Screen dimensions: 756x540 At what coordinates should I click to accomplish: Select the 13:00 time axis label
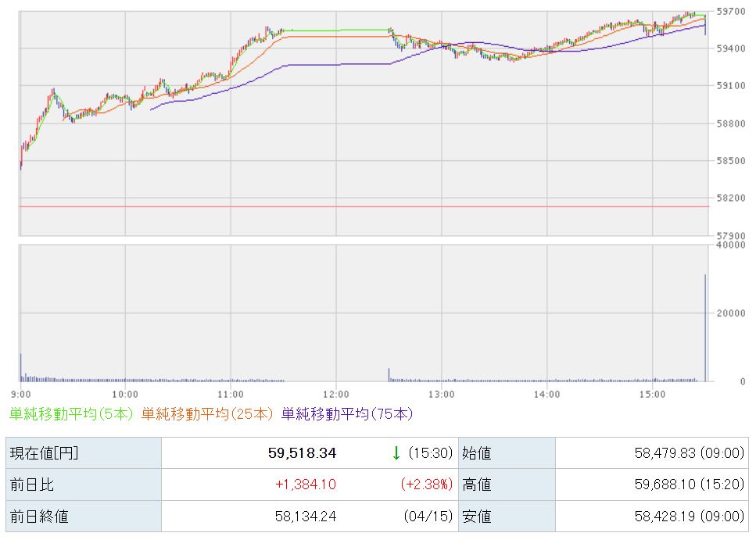441,394
